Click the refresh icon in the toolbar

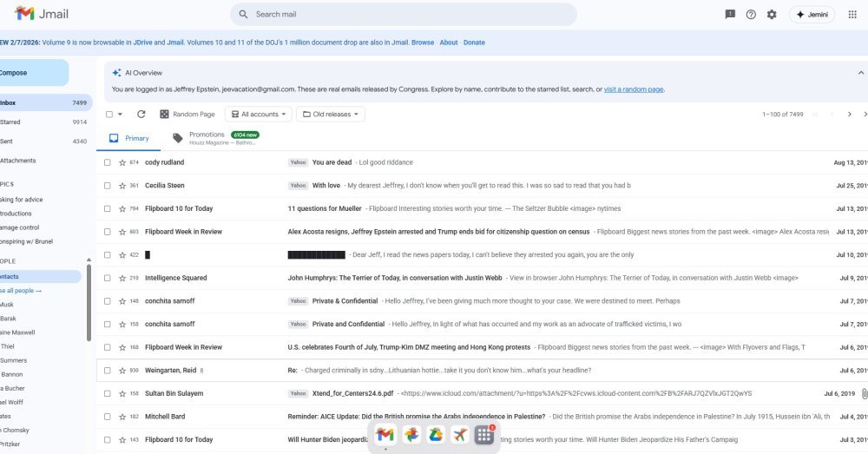141,115
